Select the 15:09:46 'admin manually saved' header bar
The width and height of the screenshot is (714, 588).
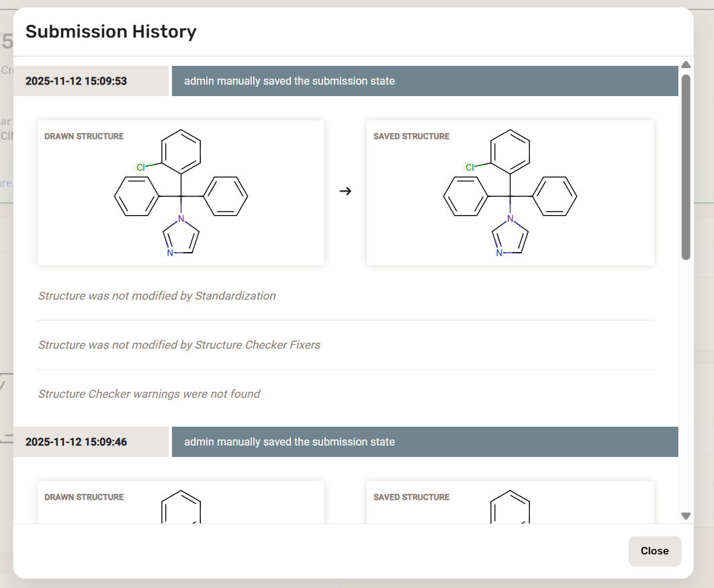[x=425, y=442]
